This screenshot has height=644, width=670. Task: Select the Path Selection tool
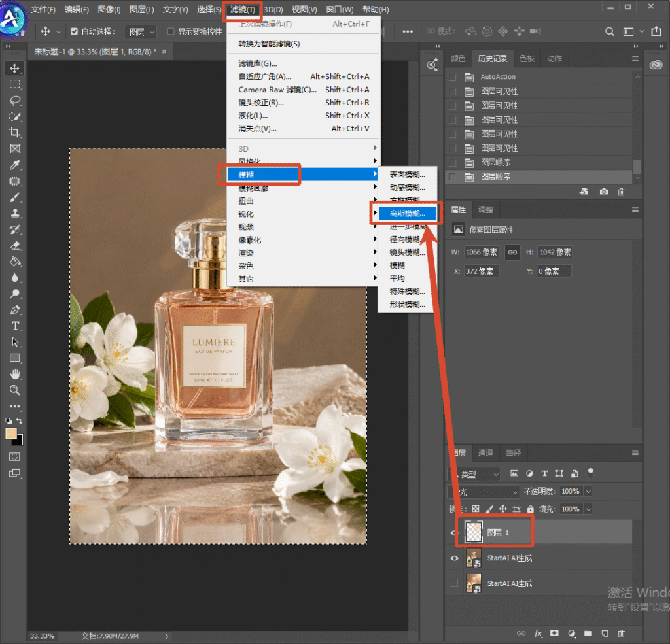point(15,342)
